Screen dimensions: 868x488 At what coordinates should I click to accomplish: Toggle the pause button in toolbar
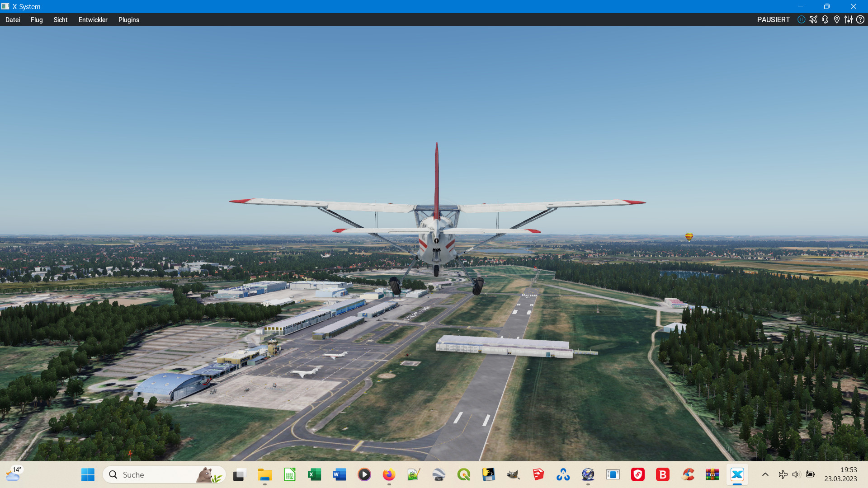801,19
